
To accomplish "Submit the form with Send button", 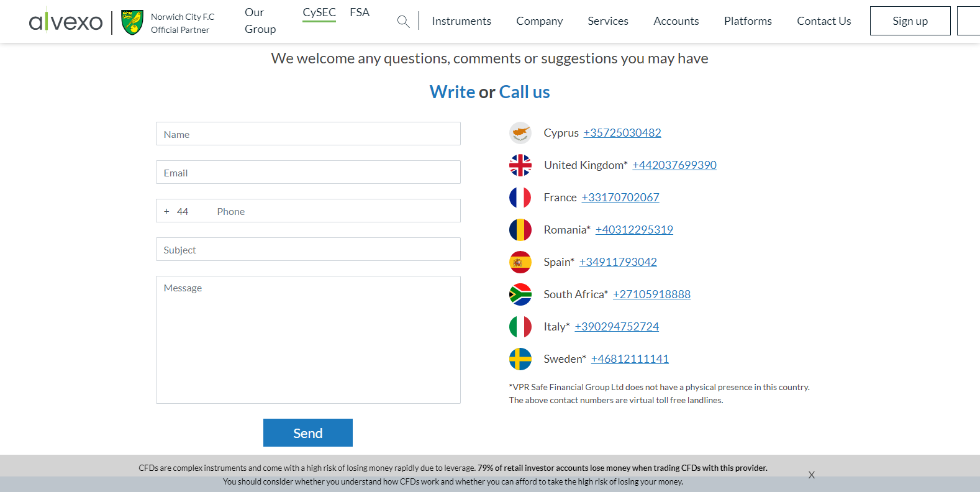I will tap(308, 433).
